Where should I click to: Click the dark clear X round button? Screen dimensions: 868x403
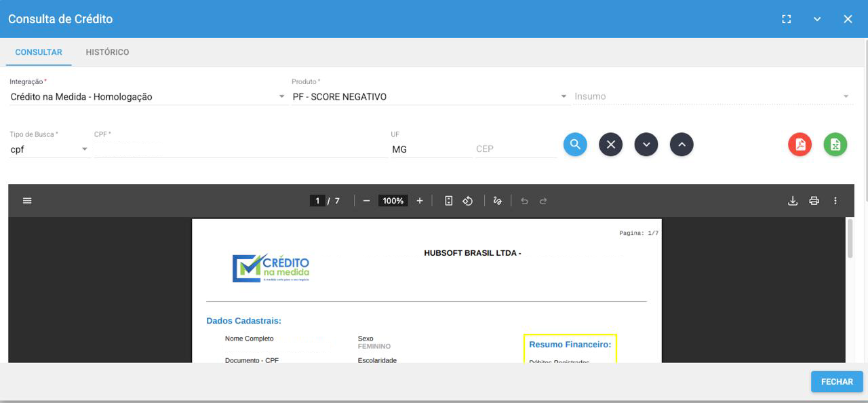610,145
